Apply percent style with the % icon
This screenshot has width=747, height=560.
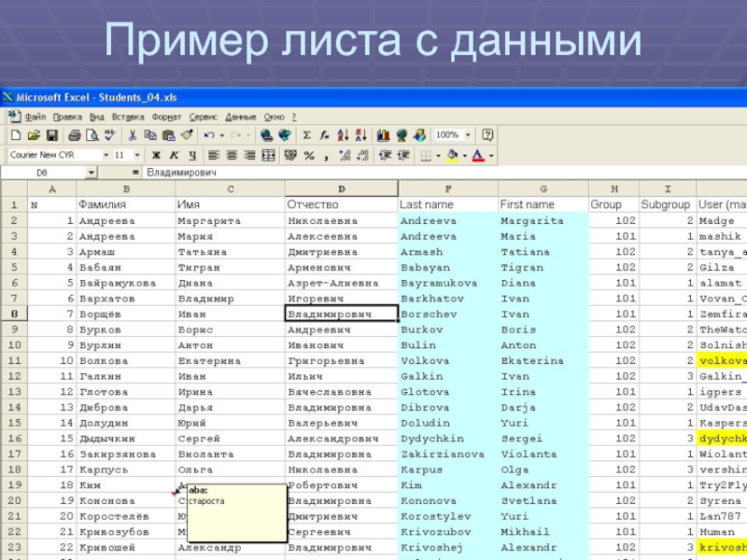[309, 155]
